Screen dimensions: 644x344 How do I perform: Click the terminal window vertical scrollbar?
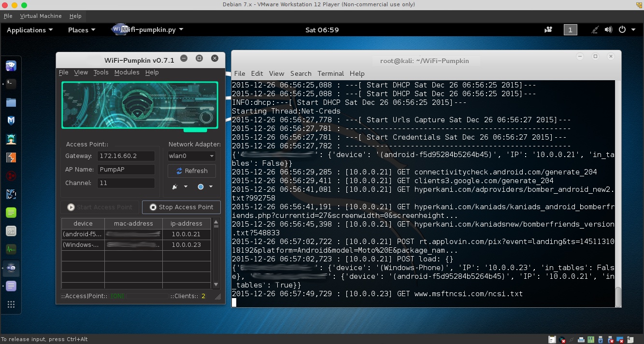coord(618,297)
